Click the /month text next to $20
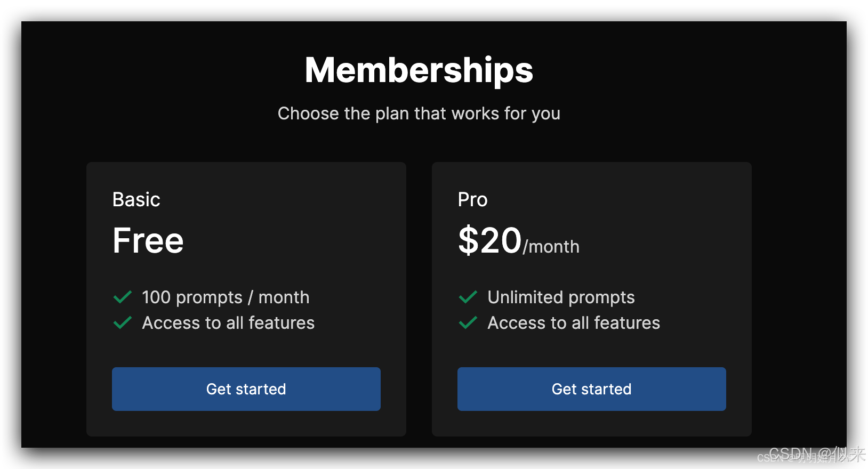Image resolution: width=868 pixels, height=469 pixels. point(551,247)
